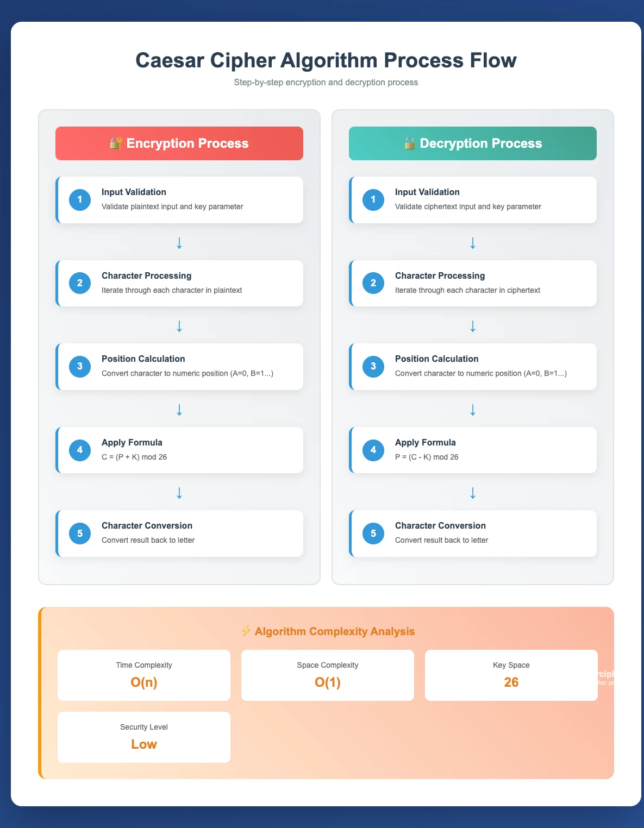Click the lock icon beside Decryption Process
Viewport: 644px width, 828px height.
click(410, 143)
